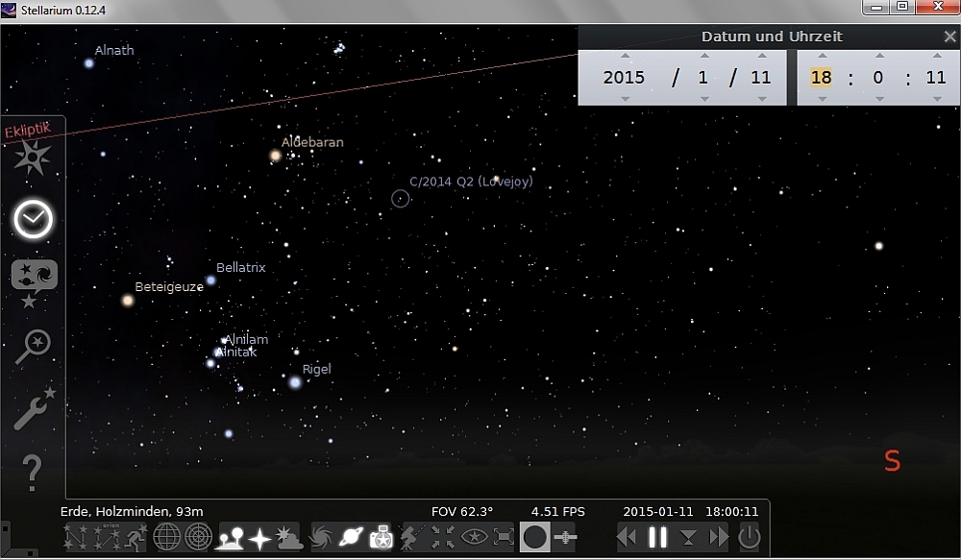Click the Stellarium title bar logo
This screenshot has width=961, height=560.
pyautogui.click(x=9, y=10)
